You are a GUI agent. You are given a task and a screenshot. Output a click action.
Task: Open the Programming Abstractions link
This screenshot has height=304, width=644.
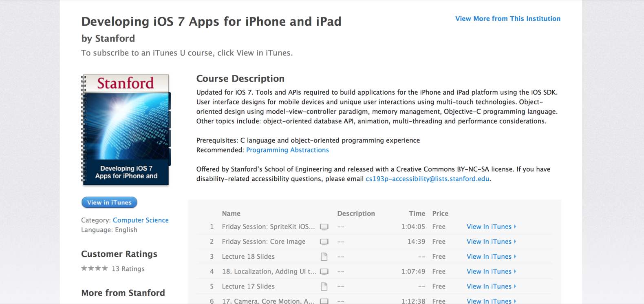pyautogui.click(x=287, y=150)
